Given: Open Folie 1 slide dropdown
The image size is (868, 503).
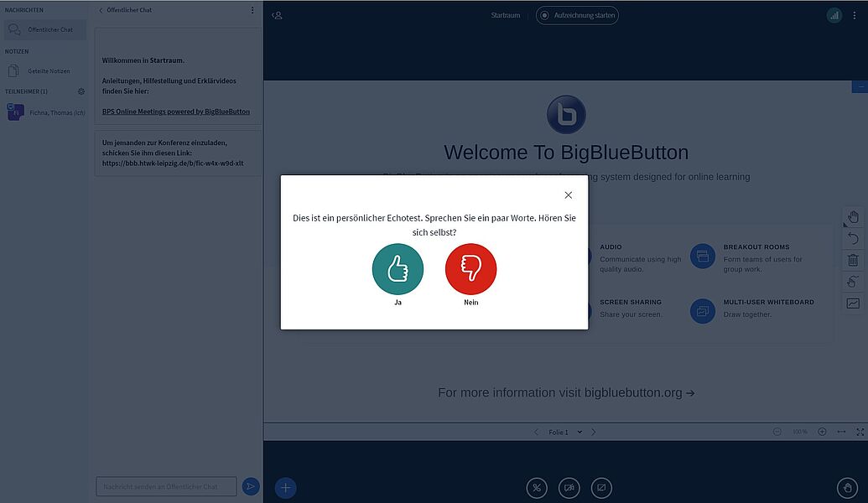Looking at the screenshot, I should [564, 433].
